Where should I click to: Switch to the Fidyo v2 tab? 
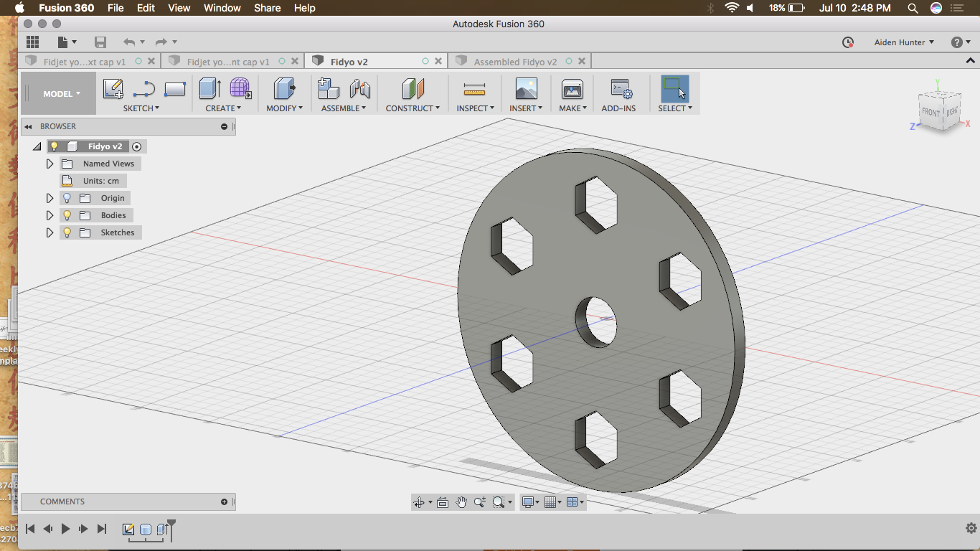click(x=376, y=62)
